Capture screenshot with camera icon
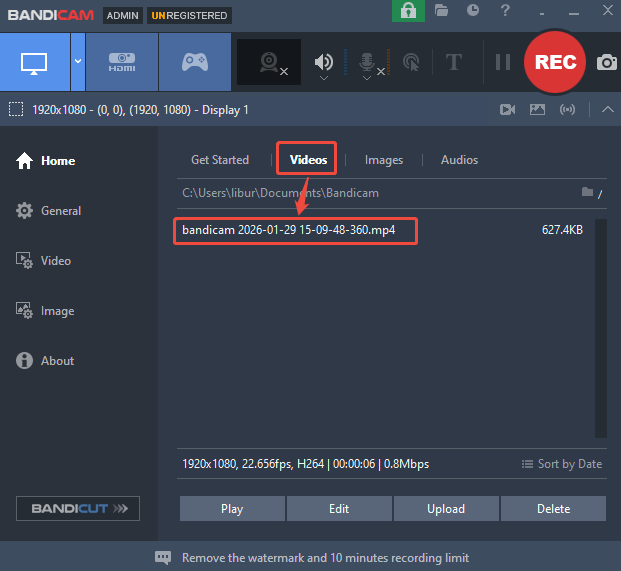This screenshot has width=621, height=571. tap(606, 63)
